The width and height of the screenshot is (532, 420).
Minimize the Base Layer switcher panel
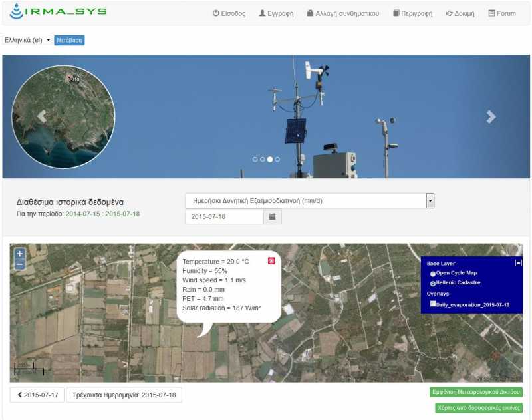(518, 263)
